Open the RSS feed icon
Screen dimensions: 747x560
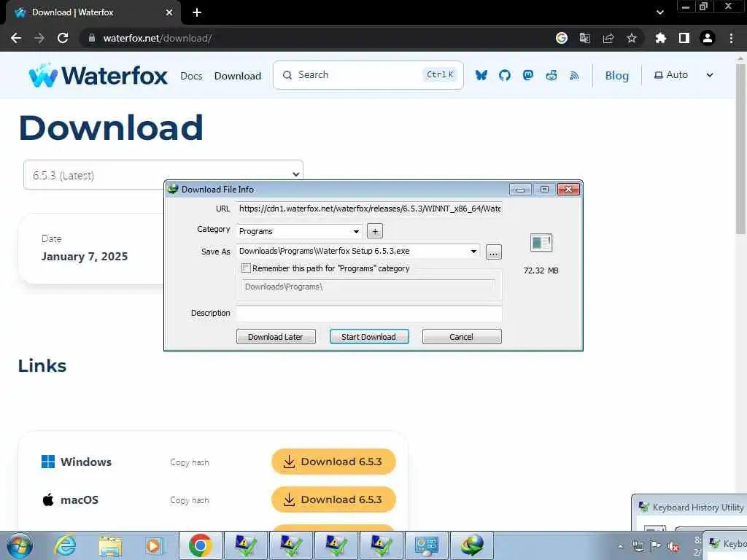click(575, 75)
